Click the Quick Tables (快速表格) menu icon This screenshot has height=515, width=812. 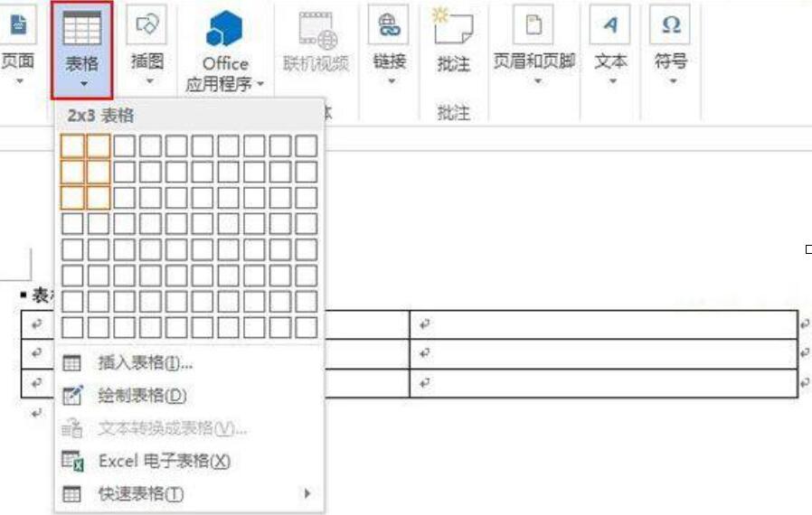(71, 494)
